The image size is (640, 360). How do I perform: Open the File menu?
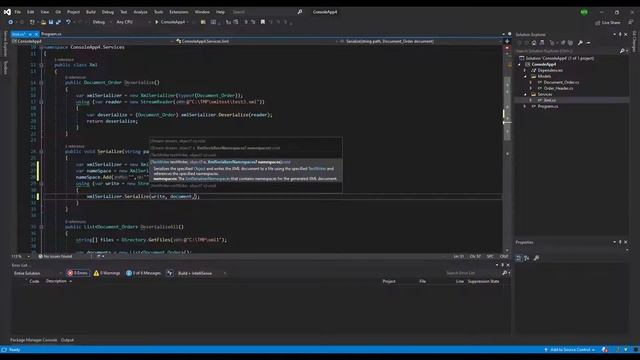coord(18,12)
